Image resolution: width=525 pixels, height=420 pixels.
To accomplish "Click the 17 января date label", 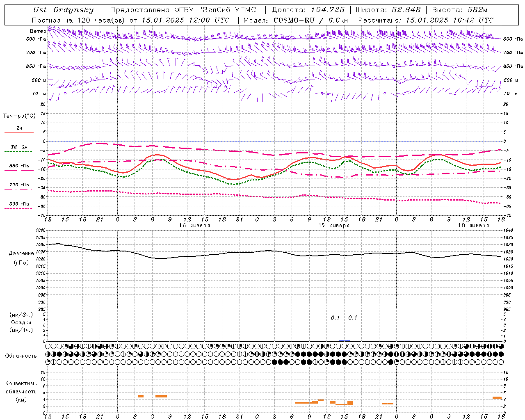I will coord(334,226).
